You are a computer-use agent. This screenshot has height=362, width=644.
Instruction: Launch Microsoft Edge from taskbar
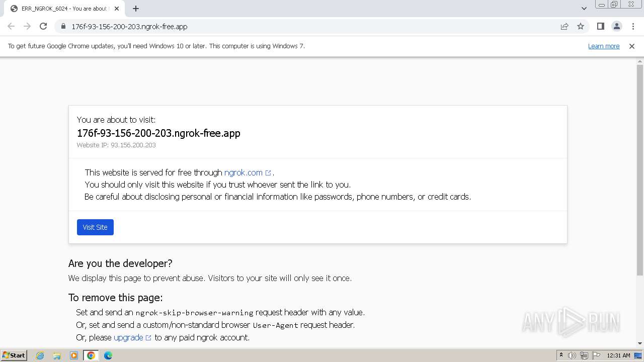(x=108, y=355)
